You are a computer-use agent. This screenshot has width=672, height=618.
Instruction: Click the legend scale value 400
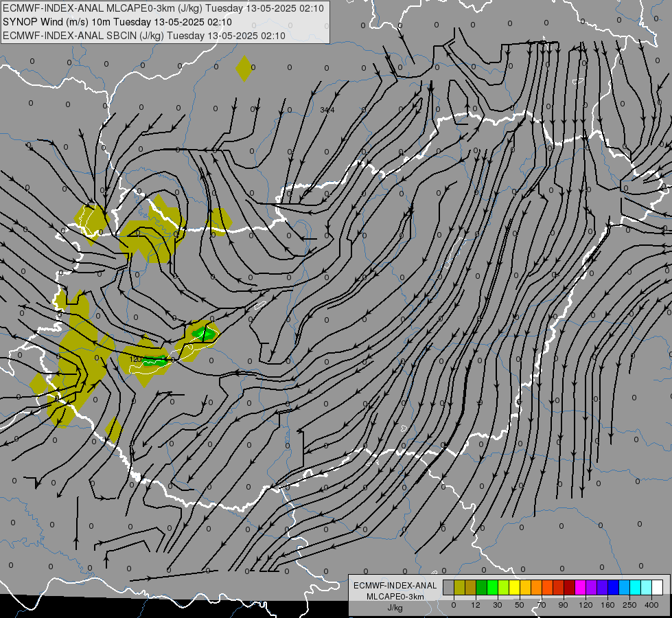[x=651, y=605]
